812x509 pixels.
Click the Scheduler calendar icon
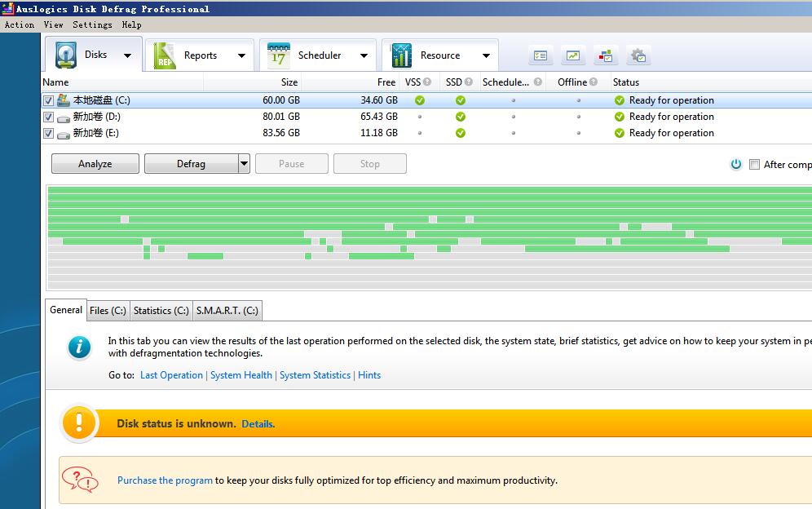click(x=279, y=55)
